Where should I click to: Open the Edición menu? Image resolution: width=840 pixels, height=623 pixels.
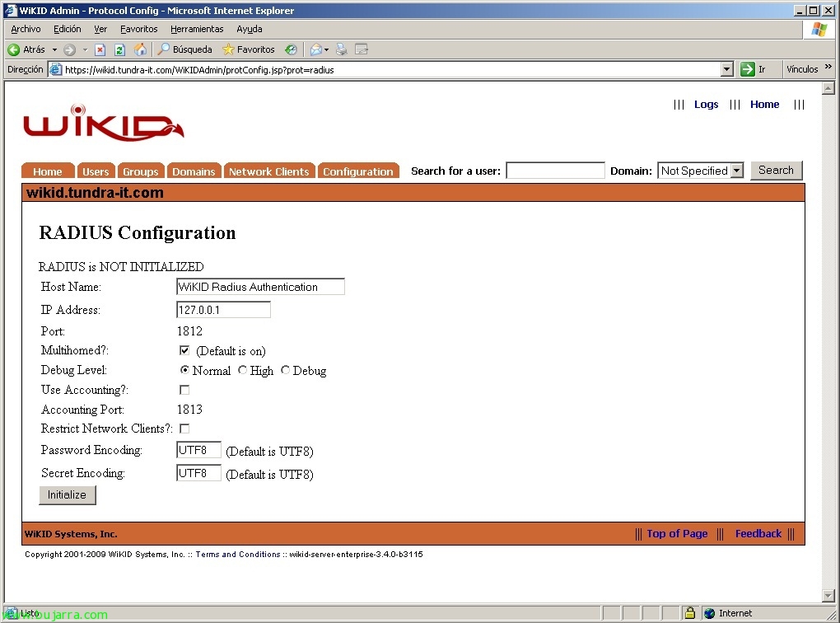coord(68,29)
